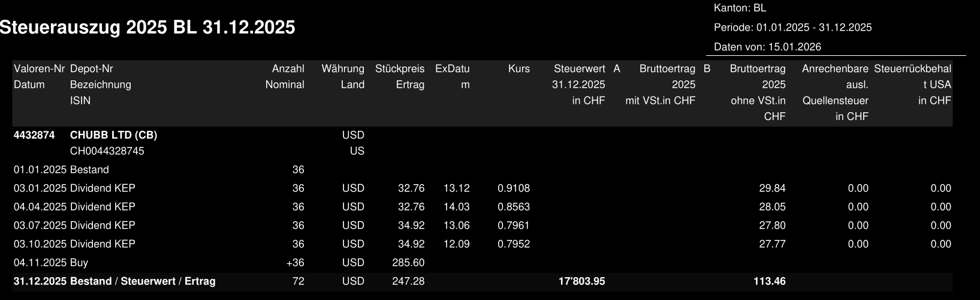Click the Anrechenbare ausl. Quellensteuer header
980x300 pixels.
pyautogui.click(x=834, y=92)
